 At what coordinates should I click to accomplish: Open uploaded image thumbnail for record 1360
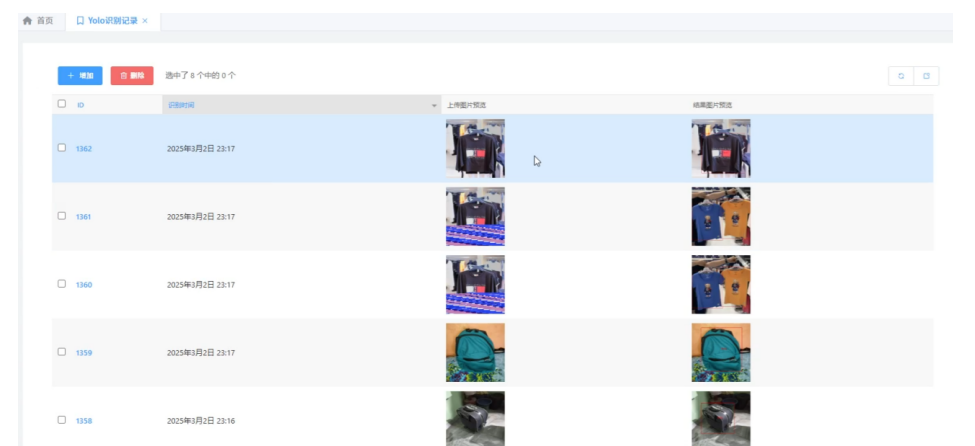(x=475, y=284)
